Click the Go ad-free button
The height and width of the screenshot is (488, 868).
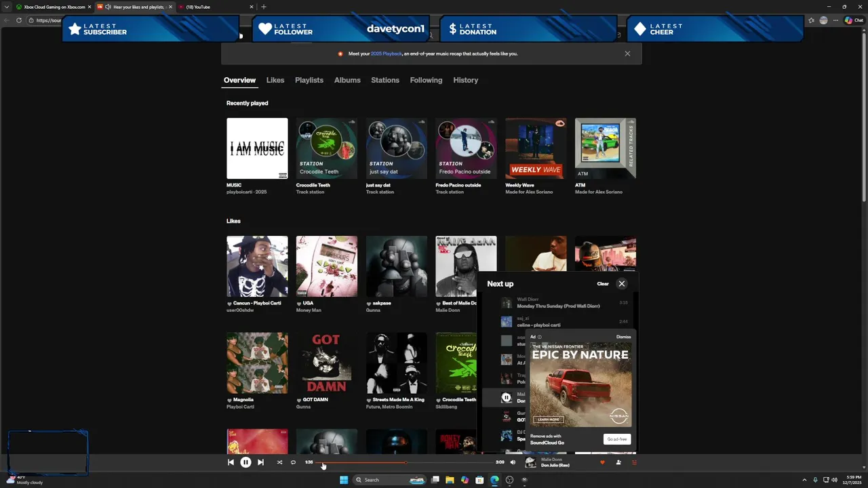point(617,439)
